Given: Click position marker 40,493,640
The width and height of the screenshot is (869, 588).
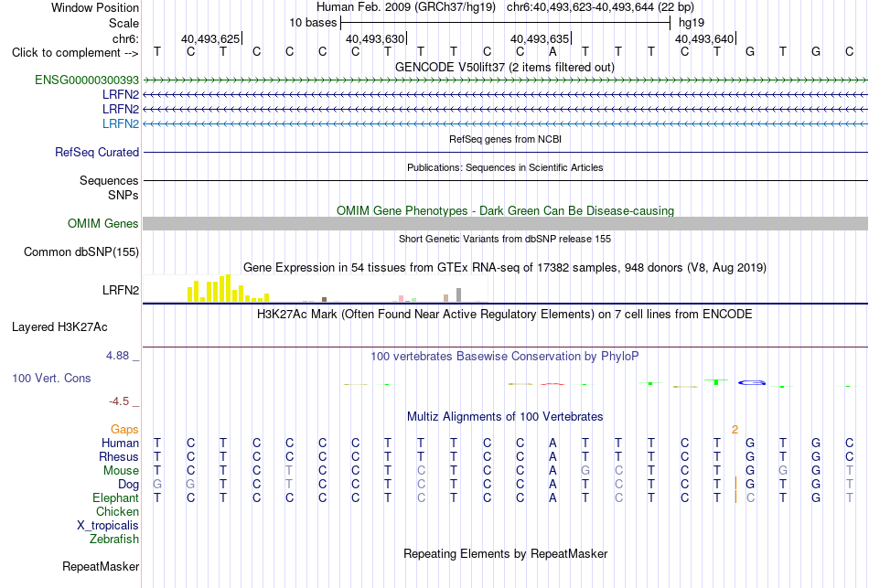Looking at the screenshot, I should (x=704, y=38).
